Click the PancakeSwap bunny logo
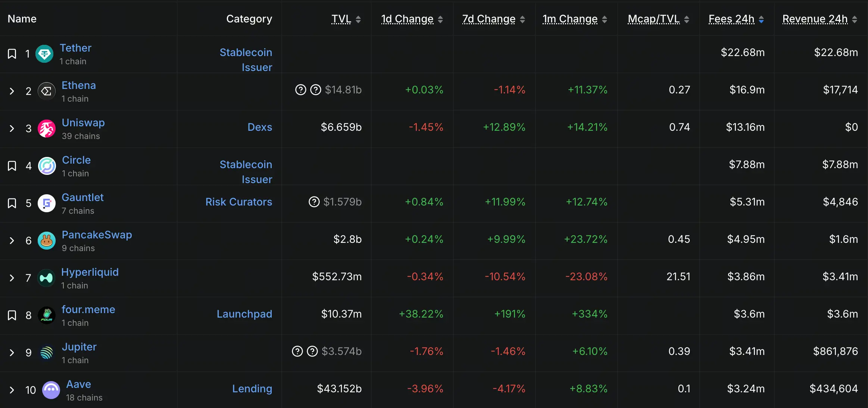 pos(47,241)
